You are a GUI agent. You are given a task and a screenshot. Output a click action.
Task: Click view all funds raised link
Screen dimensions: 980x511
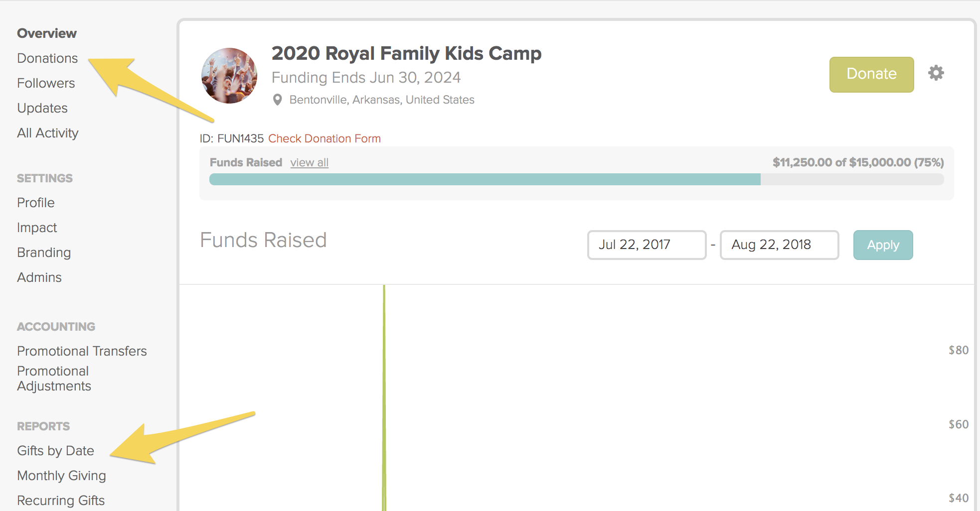[310, 162]
